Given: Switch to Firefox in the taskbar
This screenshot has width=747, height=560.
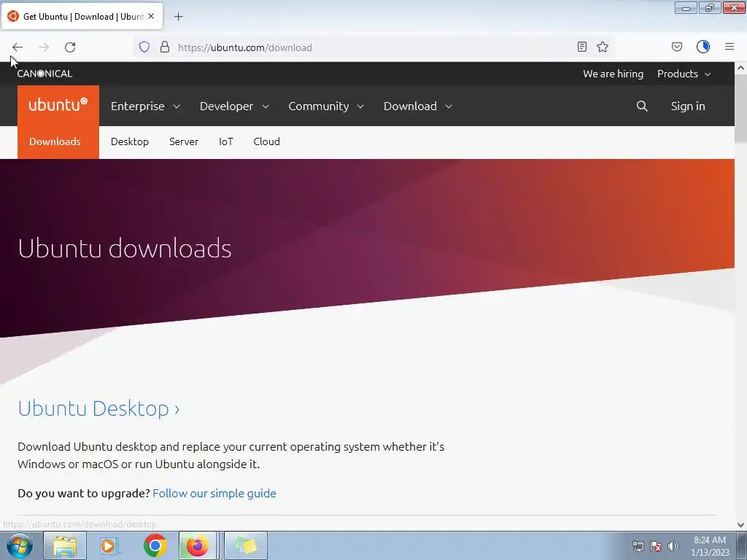Looking at the screenshot, I should pos(197,545).
